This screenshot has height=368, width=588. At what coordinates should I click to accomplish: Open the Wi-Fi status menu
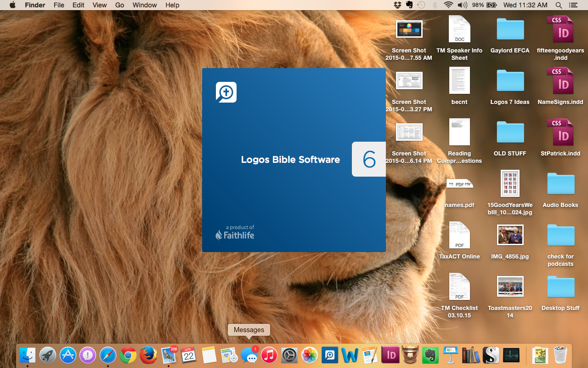click(448, 5)
